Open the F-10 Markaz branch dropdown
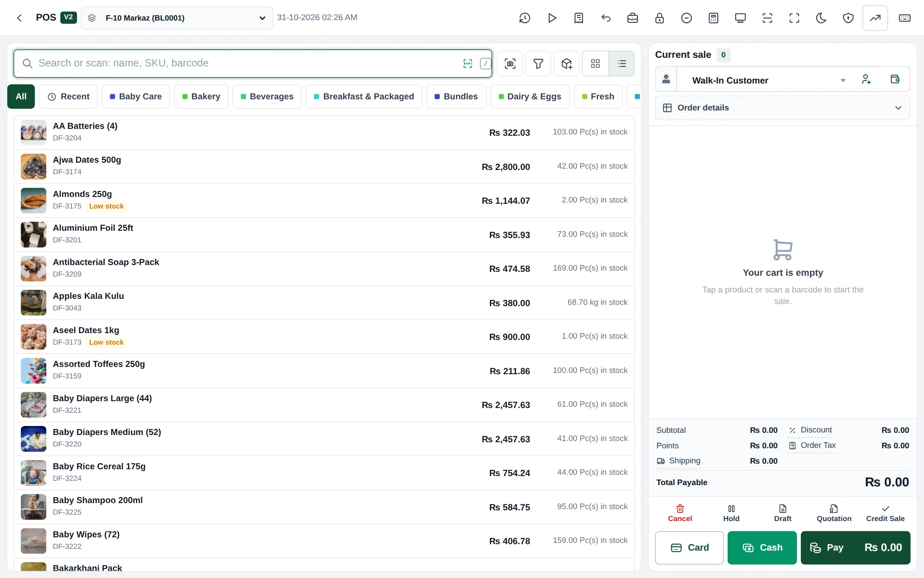This screenshot has width=924, height=578. (x=177, y=18)
